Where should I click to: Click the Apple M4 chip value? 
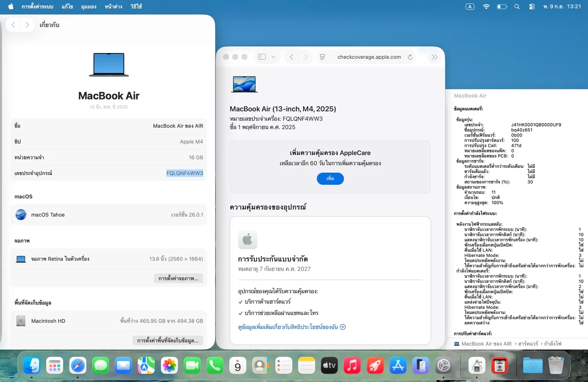tap(191, 142)
